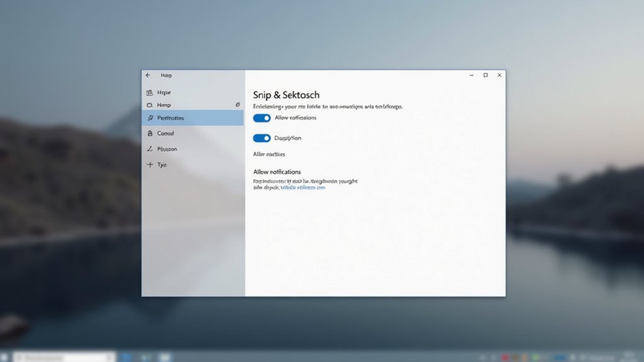The width and height of the screenshot is (644, 362).
Task: Go back with the arrow icon
Action: [148, 75]
